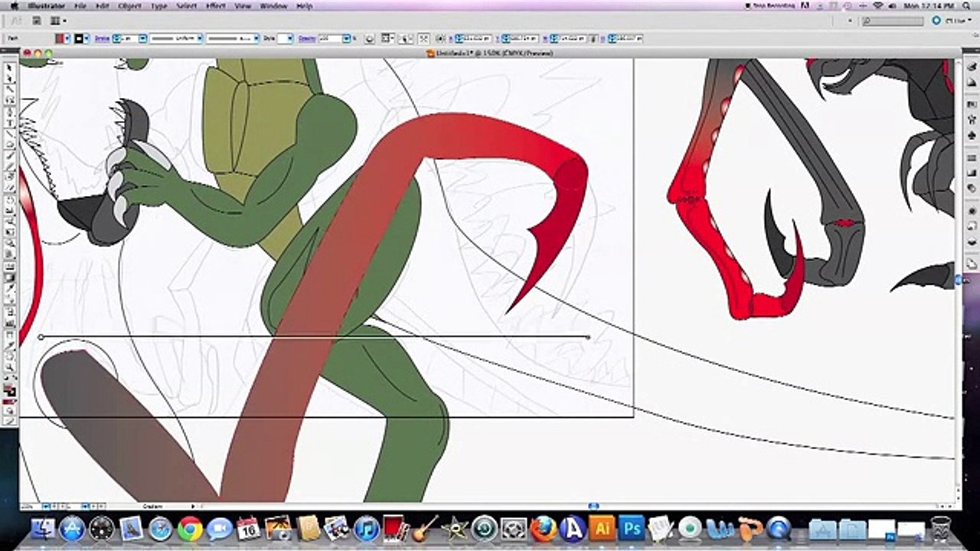Open the Edit menu
This screenshot has height=551, width=980.
[103, 6]
